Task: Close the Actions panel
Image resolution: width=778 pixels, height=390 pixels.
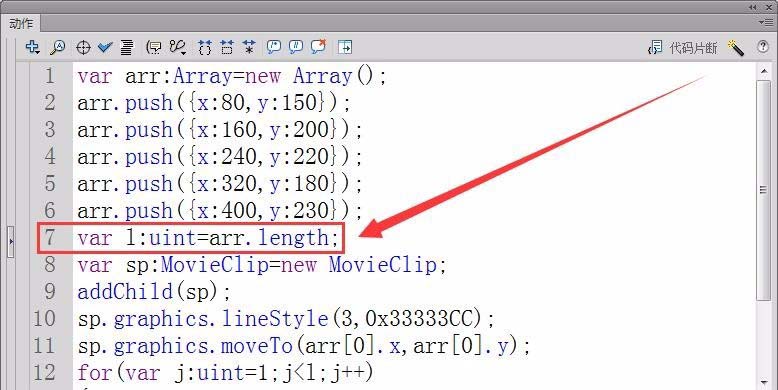Action: (x=768, y=7)
